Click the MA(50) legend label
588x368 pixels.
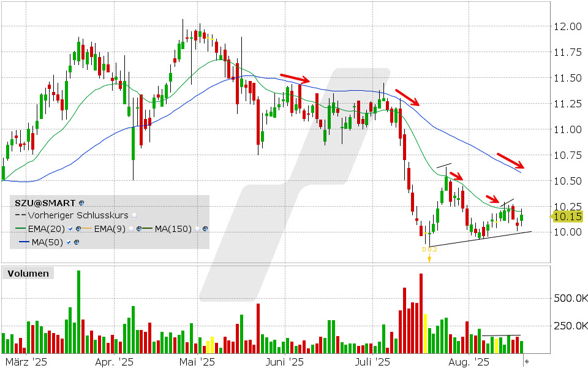coord(47,242)
